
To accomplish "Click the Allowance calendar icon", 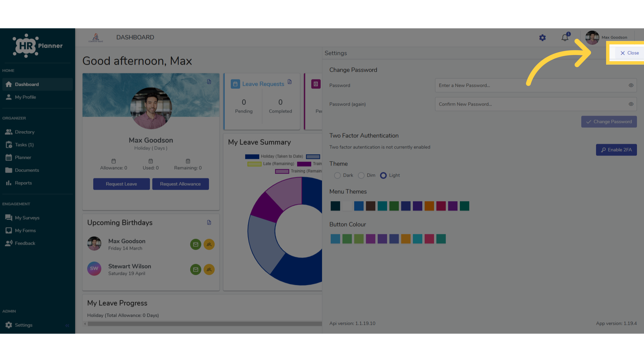I will [114, 161].
